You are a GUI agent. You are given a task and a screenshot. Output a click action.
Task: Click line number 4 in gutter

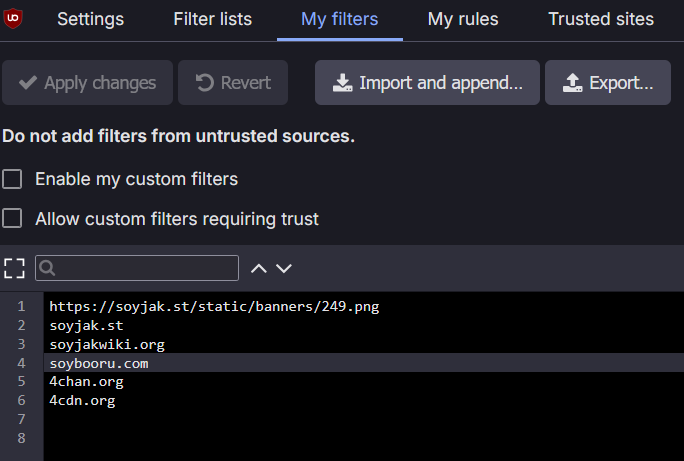pyautogui.click(x=21, y=363)
